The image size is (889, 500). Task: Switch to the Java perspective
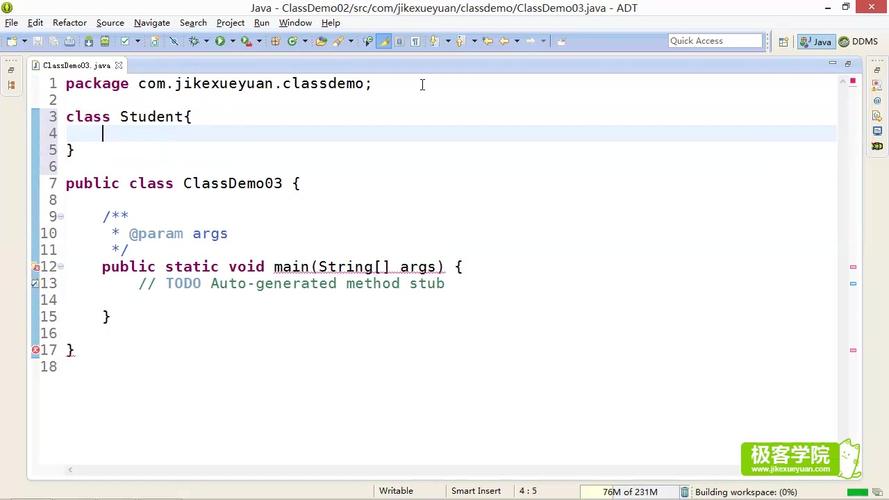click(815, 42)
